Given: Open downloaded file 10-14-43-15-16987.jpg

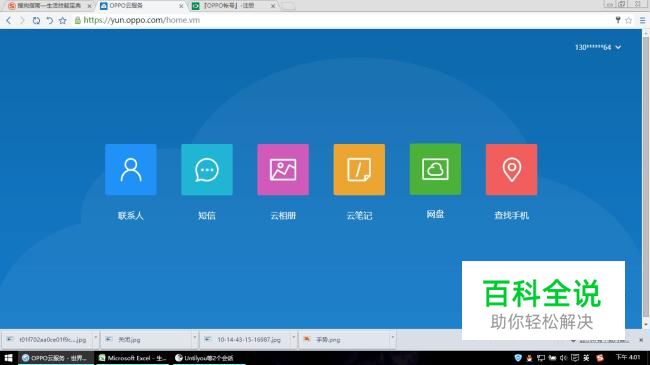Looking at the screenshot, I should pyautogui.click(x=245, y=340).
